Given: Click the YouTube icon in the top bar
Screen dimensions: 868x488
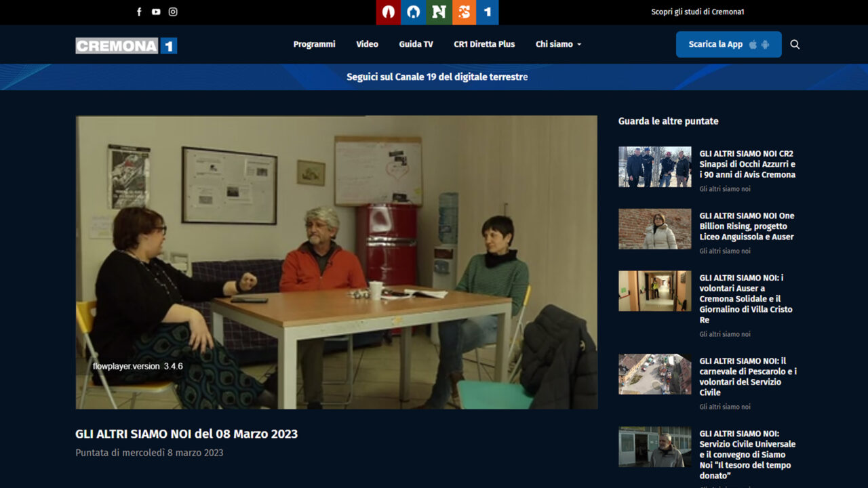Looking at the screenshot, I should 156,12.
